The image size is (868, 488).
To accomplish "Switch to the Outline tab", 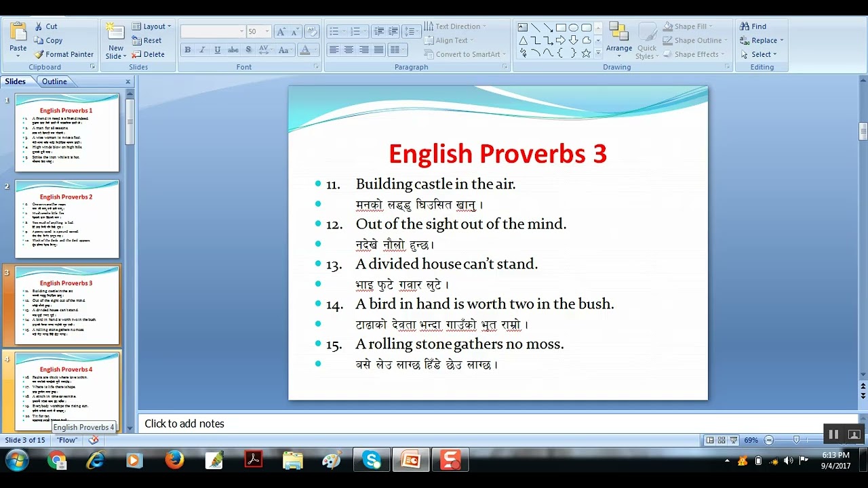I will coord(54,81).
